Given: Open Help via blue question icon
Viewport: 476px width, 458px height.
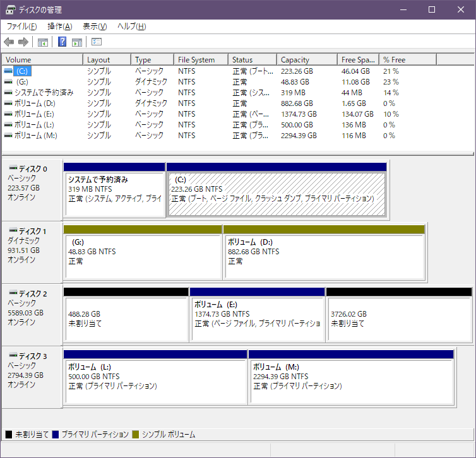Looking at the screenshot, I should tap(62, 42).
